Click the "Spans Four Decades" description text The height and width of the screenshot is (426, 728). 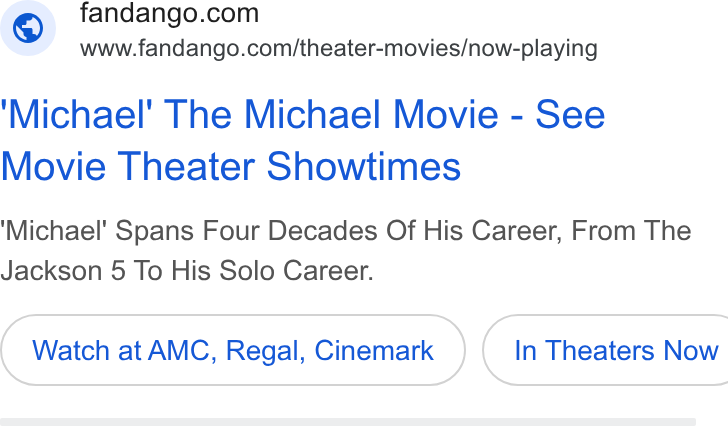point(289,231)
